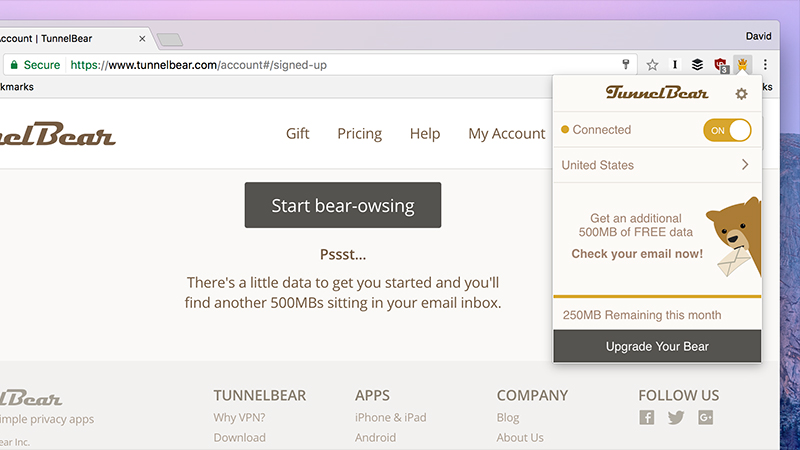Open the Gift menu item

[297, 134]
